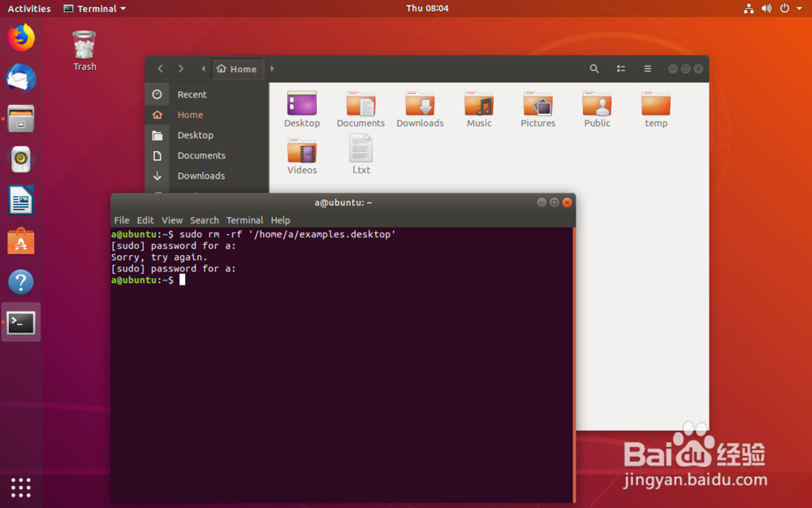Open the Edit menu in Terminal
Viewport: 812px width, 508px height.
[x=145, y=220]
